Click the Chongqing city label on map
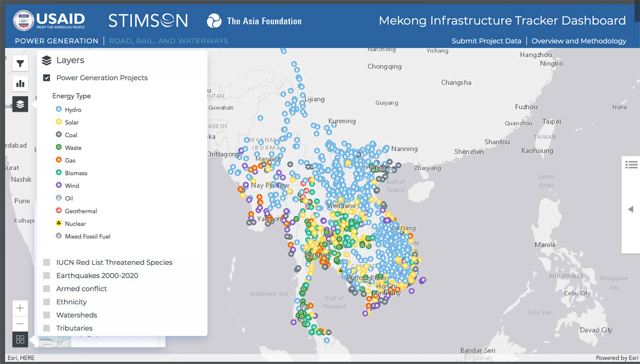640x364 pixels. tap(385, 67)
